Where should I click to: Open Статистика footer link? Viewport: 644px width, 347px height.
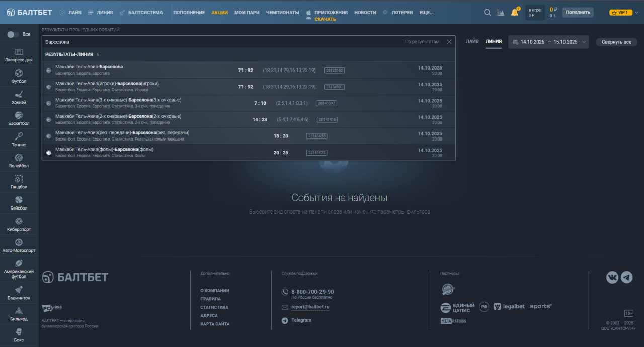[214, 307]
